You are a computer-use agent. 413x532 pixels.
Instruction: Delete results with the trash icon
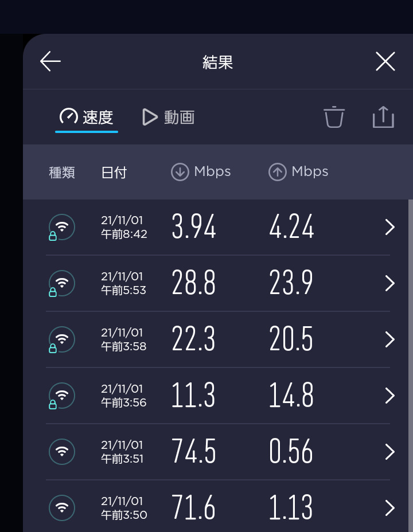[334, 117]
